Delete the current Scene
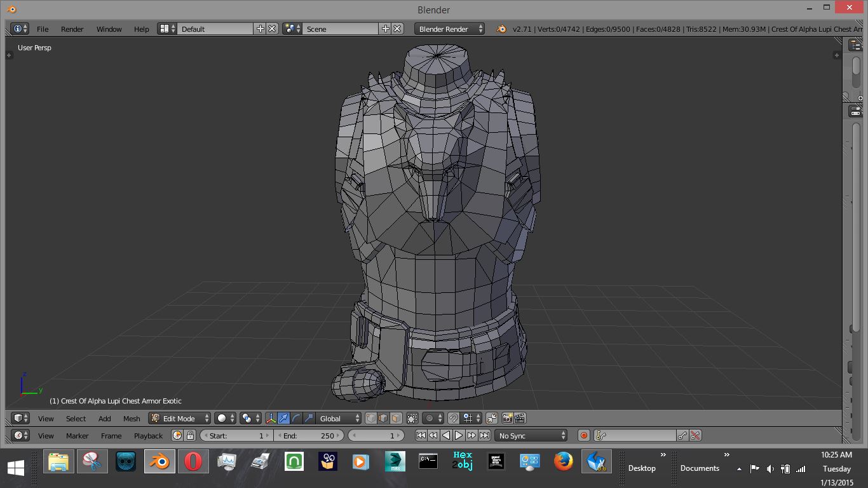The height and width of the screenshot is (488, 868). (397, 29)
